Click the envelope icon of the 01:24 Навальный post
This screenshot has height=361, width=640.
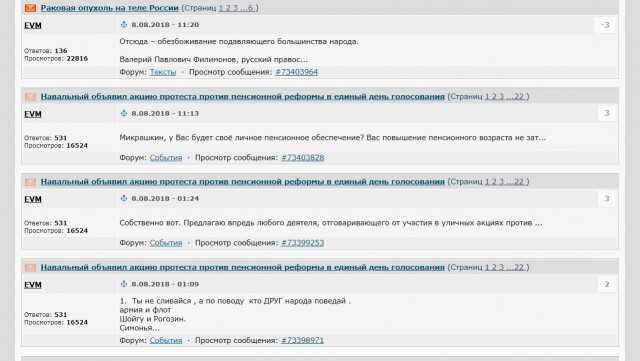pyautogui.click(x=31, y=182)
